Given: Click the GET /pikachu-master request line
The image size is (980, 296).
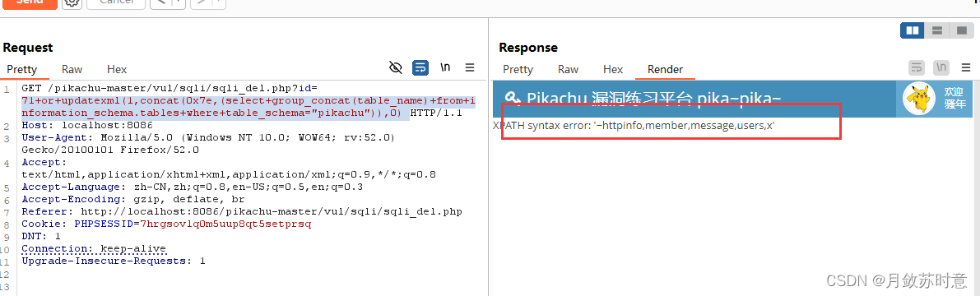Looking at the screenshot, I should tap(170, 88).
